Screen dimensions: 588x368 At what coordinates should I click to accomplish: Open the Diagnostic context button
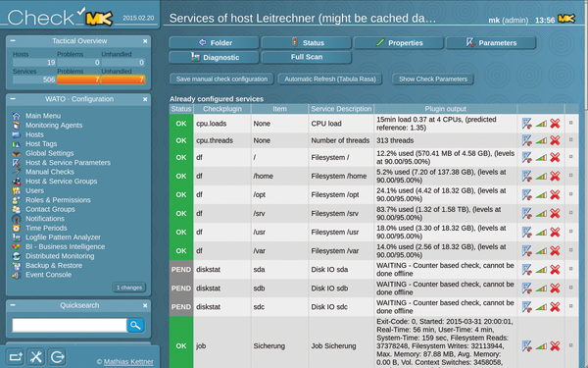point(214,57)
